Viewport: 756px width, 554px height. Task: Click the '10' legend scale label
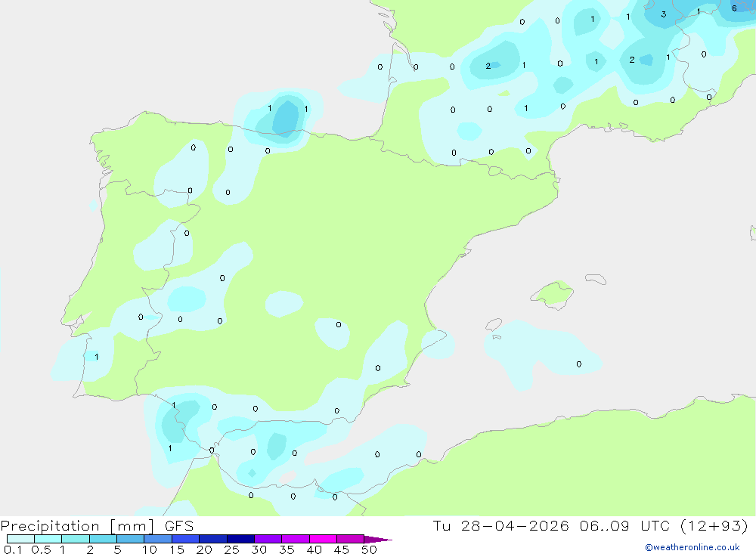point(150,549)
